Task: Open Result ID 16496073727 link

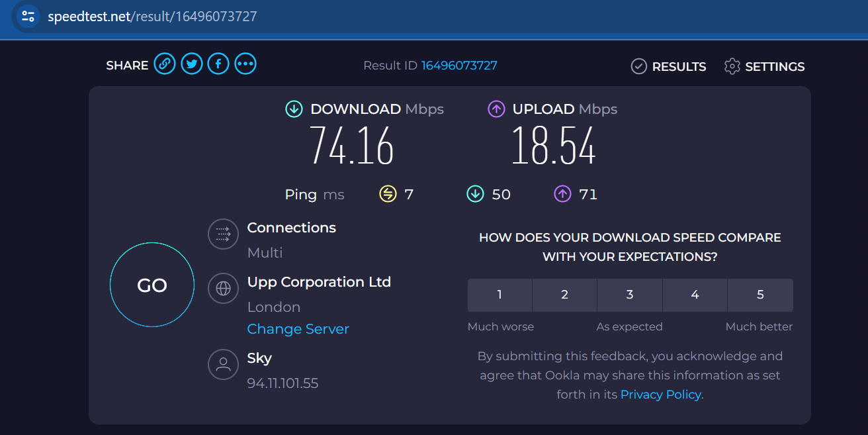Action: [459, 66]
